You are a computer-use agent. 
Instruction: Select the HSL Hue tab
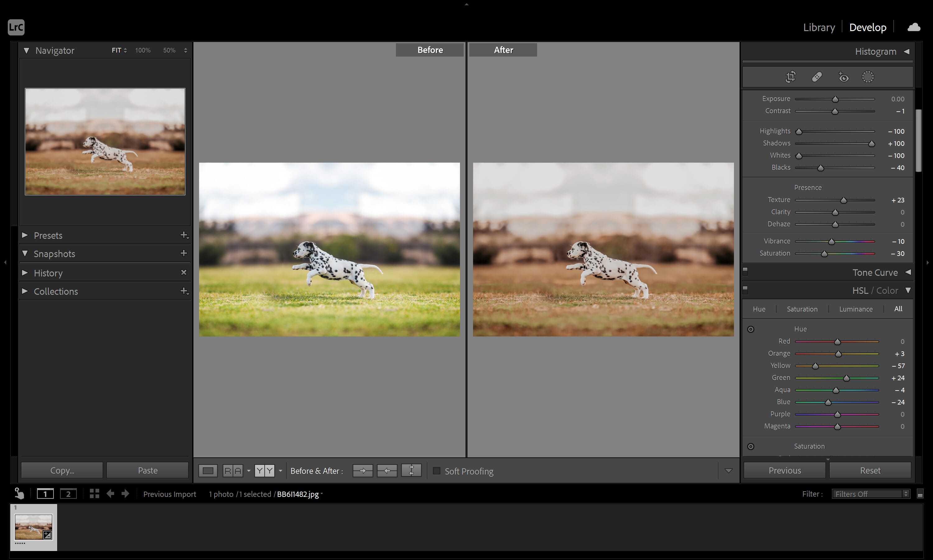point(759,309)
